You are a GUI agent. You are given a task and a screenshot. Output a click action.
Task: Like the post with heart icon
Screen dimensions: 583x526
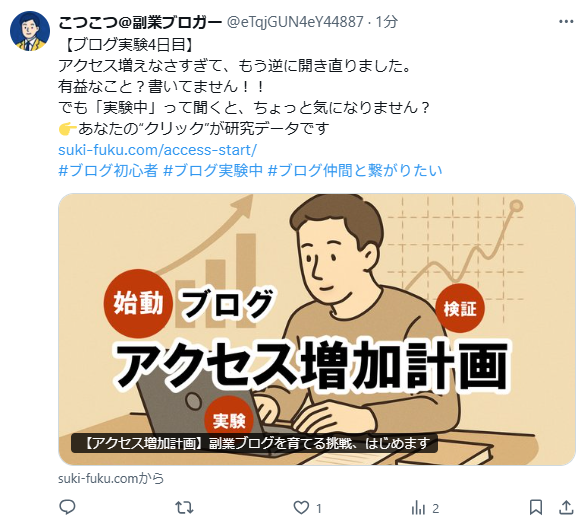301,507
